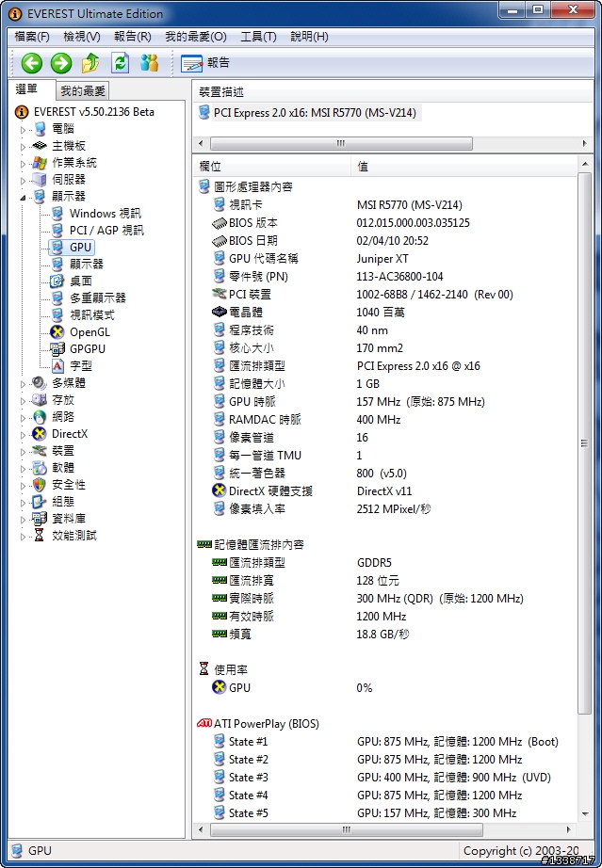Click the green Forward arrow toolbar icon

click(61, 63)
